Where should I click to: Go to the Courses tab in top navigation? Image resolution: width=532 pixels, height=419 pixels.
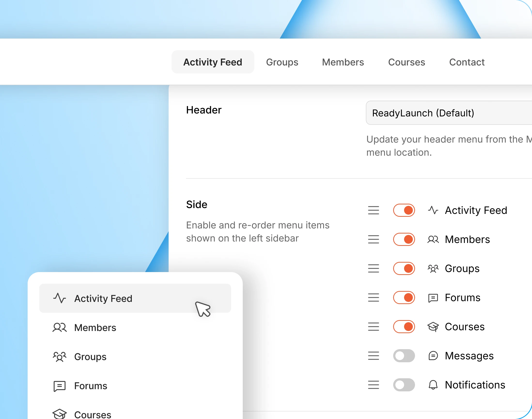407,62
